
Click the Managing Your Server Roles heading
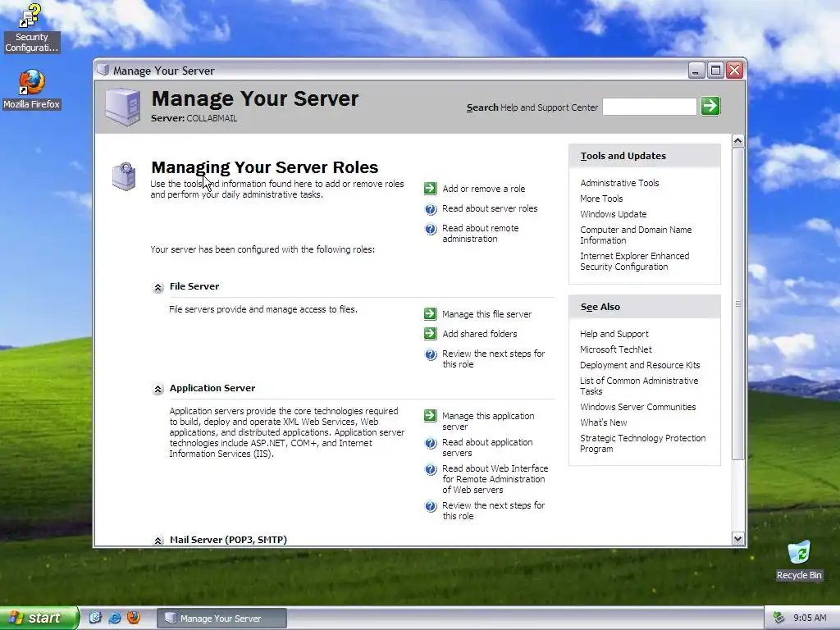tap(265, 167)
